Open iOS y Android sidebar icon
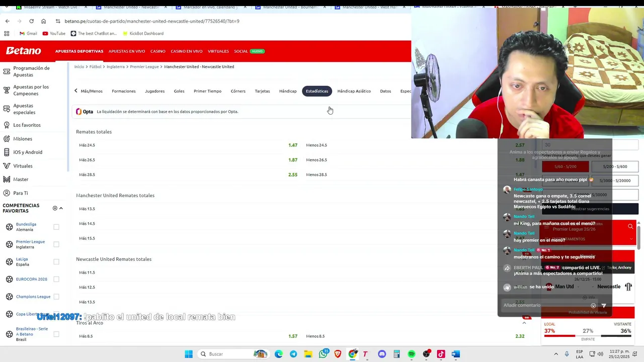The image size is (644, 362). 7,152
